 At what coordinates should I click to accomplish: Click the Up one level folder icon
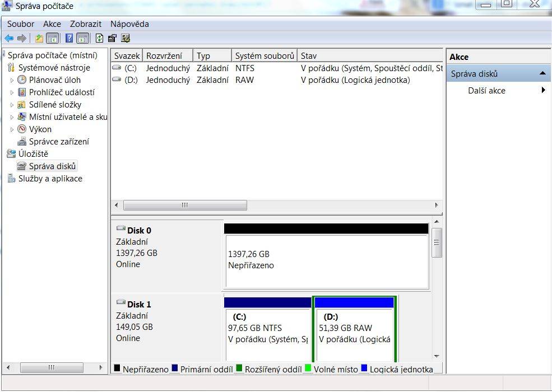pyautogui.click(x=39, y=38)
